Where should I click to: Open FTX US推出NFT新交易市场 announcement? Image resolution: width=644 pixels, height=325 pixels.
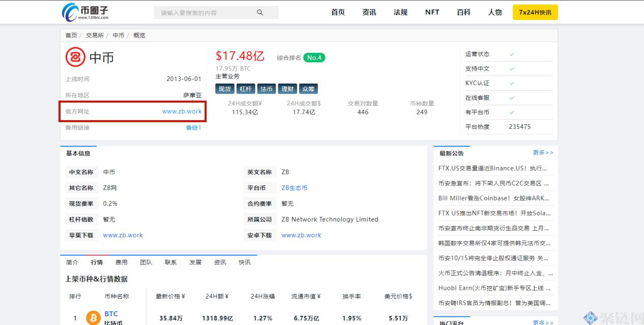(494, 213)
